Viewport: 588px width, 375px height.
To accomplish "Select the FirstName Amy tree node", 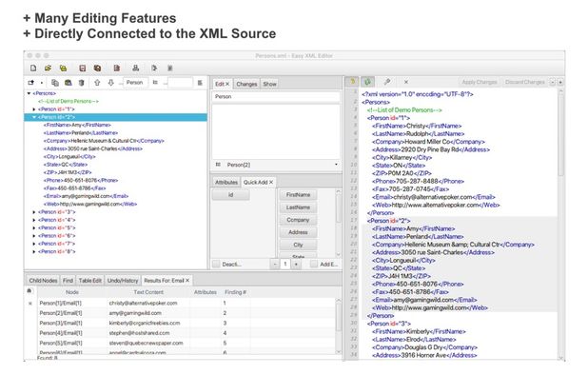I will 77,125.
